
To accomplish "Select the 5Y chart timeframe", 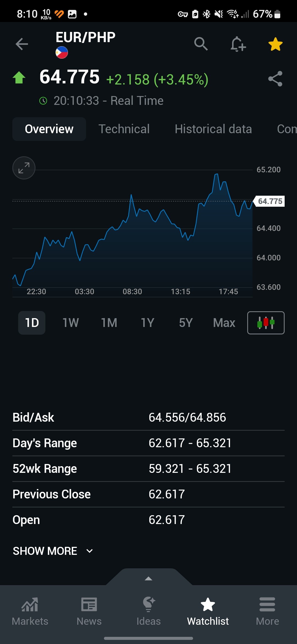I will click(186, 323).
